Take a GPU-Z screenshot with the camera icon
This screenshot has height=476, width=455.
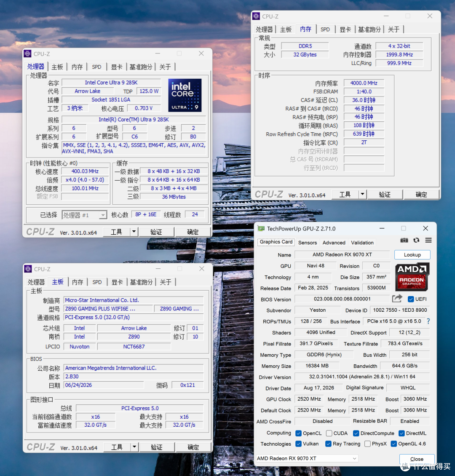404,240
